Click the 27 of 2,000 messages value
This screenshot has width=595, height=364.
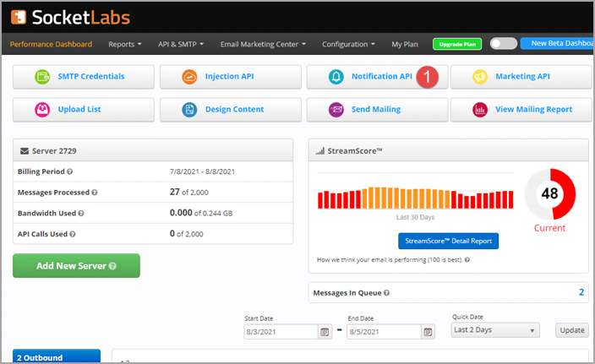[189, 193]
